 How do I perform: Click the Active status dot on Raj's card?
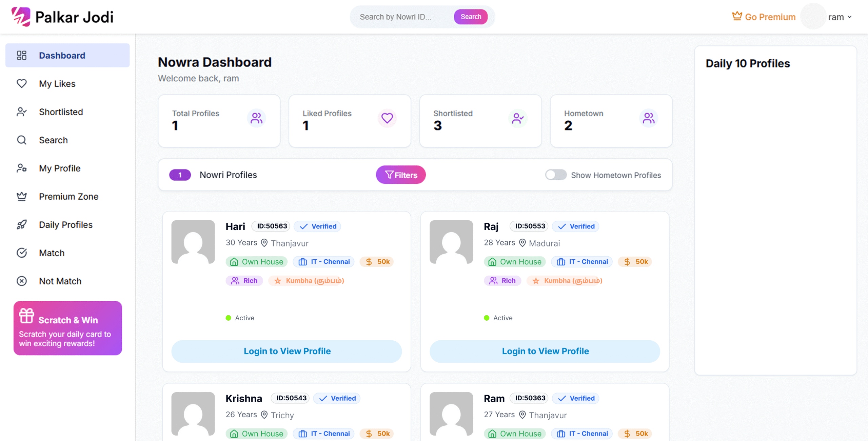(x=487, y=318)
